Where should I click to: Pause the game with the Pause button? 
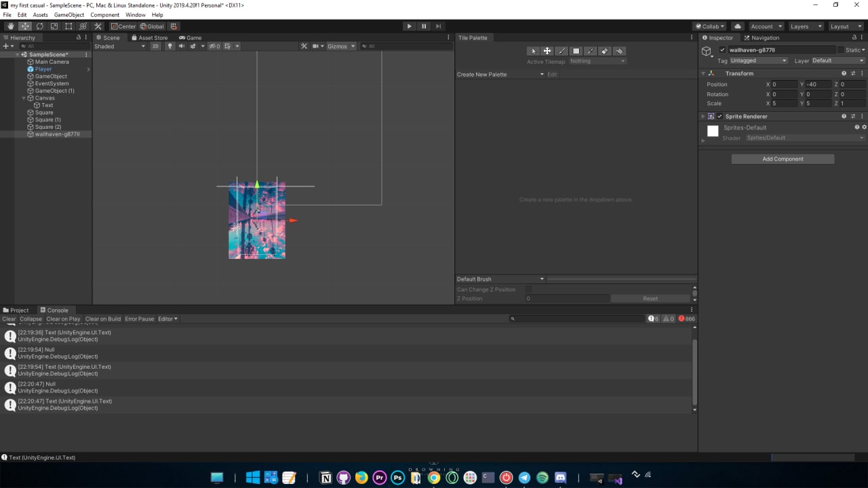pyautogui.click(x=424, y=26)
